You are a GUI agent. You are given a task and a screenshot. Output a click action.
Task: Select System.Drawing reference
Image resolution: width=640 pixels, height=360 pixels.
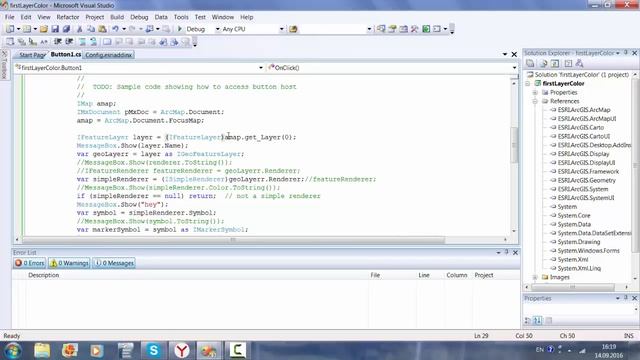click(x=579, y=242)
